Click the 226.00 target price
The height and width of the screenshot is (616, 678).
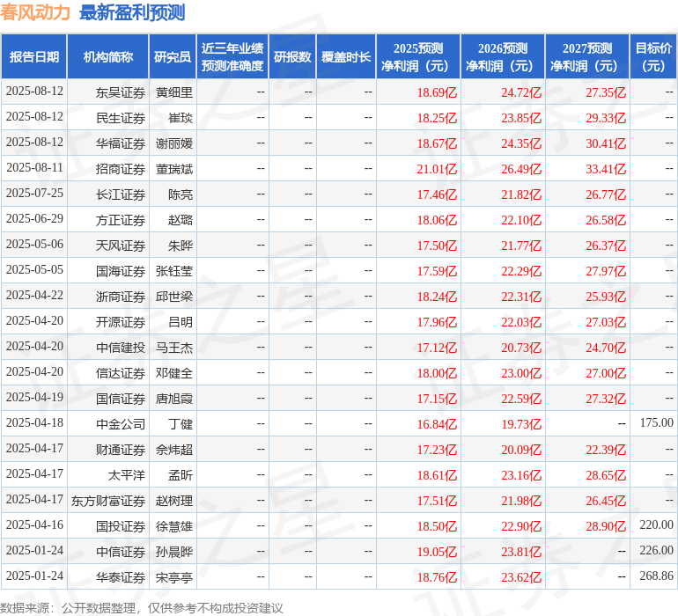(656, 550)
